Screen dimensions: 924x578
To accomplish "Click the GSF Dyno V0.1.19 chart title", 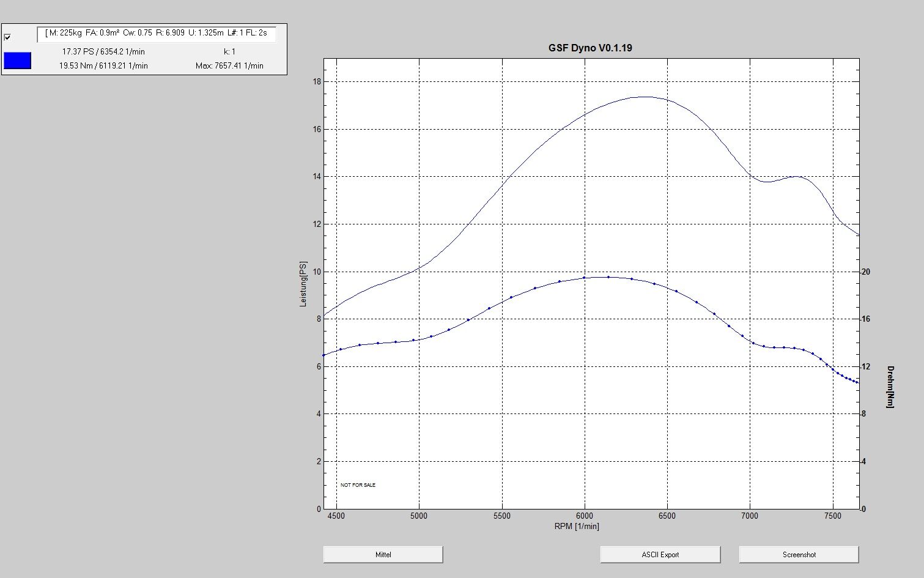I will click(590, 48).
